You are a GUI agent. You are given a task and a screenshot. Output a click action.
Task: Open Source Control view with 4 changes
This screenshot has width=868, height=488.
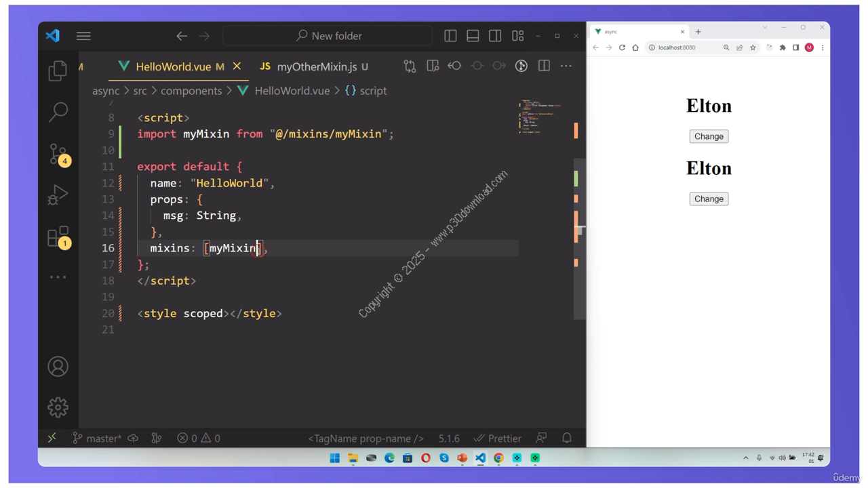pos(59,155)
